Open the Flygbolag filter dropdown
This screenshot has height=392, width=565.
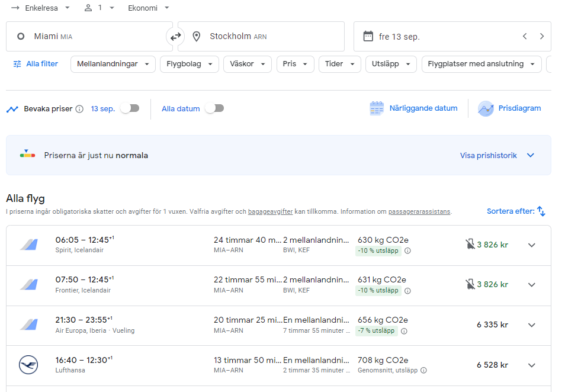point(189,64)
